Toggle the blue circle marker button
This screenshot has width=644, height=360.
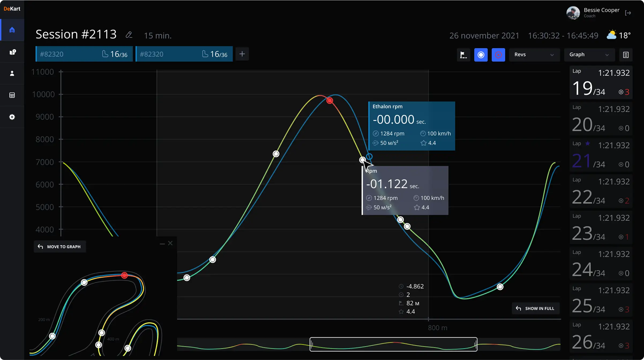[481, 55]
